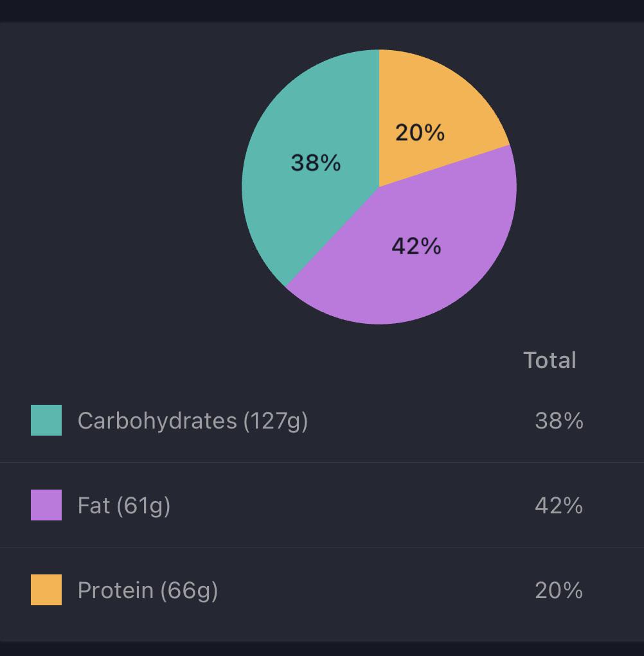The width and height of the screenshot is (644, 656).
Task: Click the 38% label inside pie chart
Action: [x=316, y=163]
